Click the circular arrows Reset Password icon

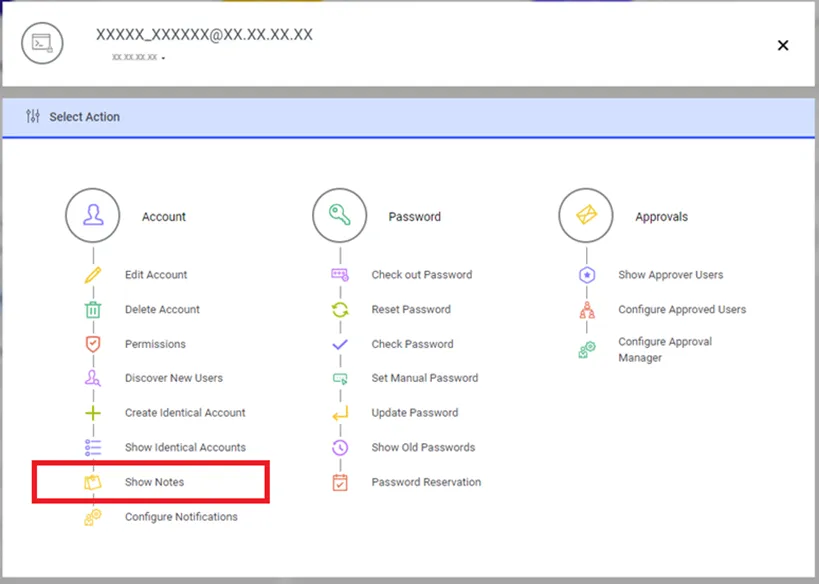click(x=340, y=310)
